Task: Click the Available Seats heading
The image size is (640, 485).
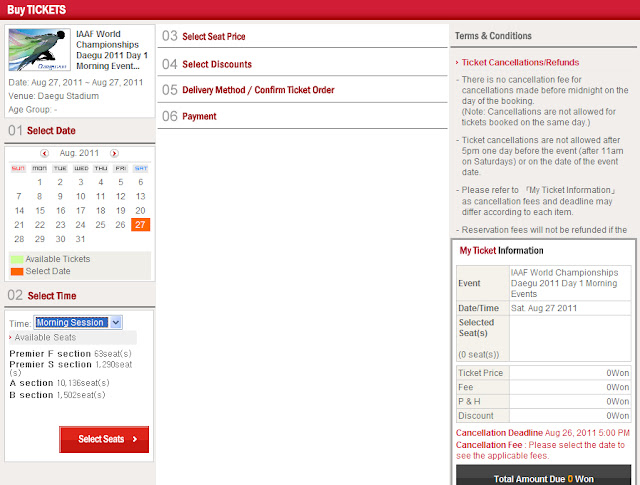Action: coord(45,338)
